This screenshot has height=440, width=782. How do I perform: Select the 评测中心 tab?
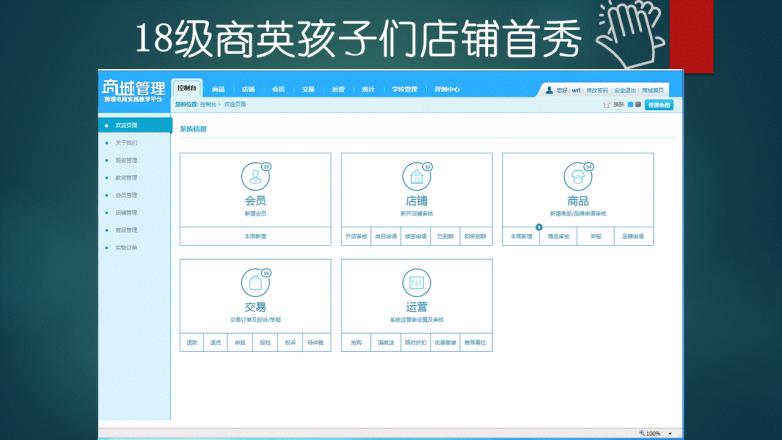(x=447, y=89)
